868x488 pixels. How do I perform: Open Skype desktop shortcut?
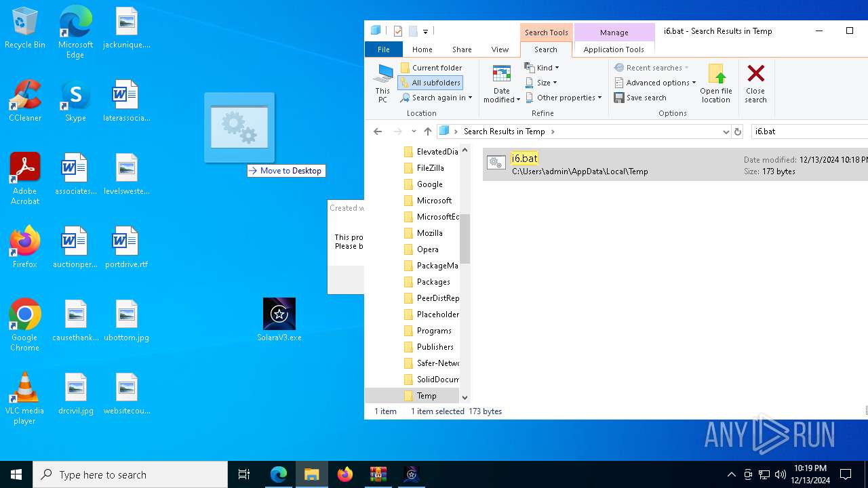[x=75, y=102]
